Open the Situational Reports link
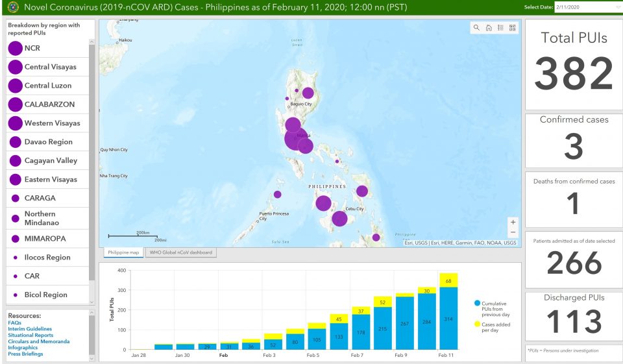This screenshot has height=364, width=623. (31, 335)
